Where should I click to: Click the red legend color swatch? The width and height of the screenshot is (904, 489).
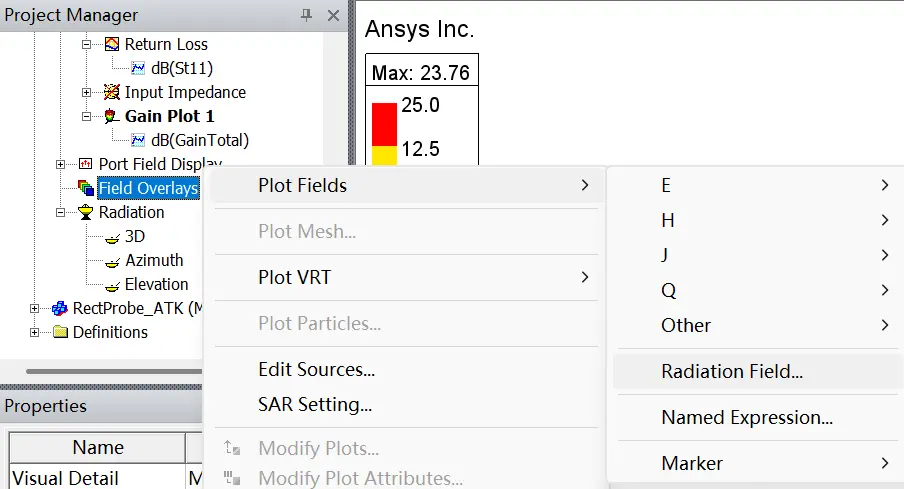coord(385,124)
